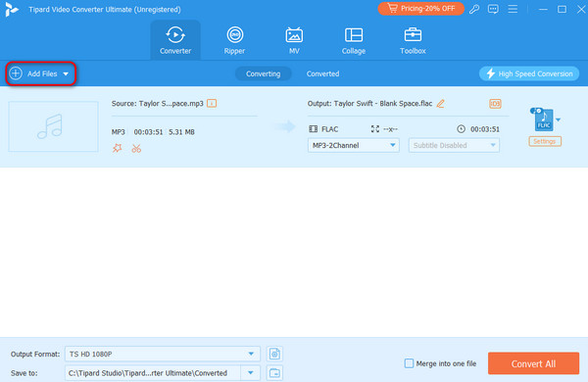588x382 pixels.
Task: Open the MP3-2Channel audio track dropdown
Action: tap(353, 145)
